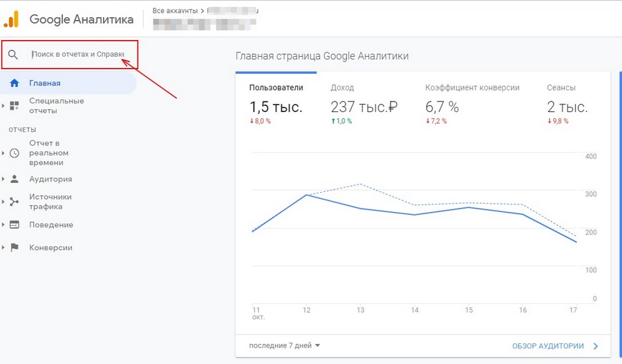This screenshot has width=622, height=364.
Task: Open the Поведение menu item
Action: point(51,225)
